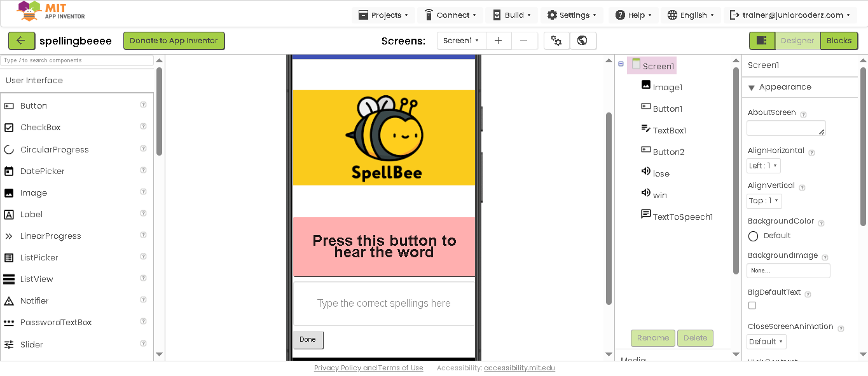Click the Slider palette icon

[x=9, y=345]
